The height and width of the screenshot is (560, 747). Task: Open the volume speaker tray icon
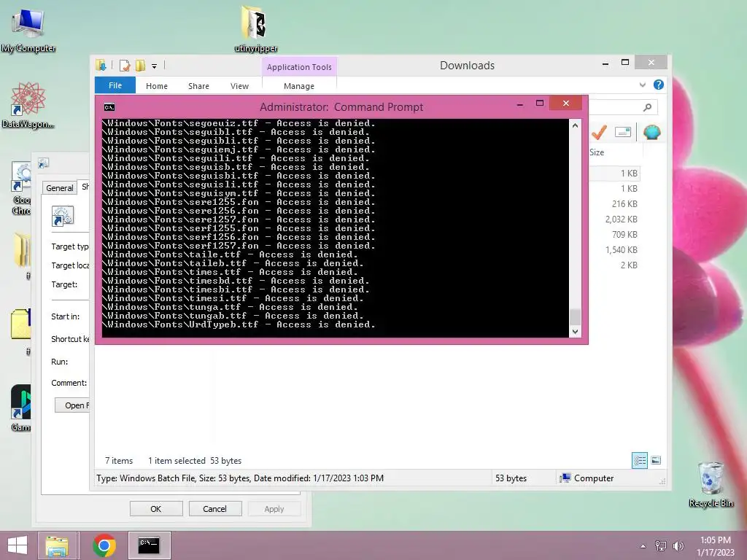678,546
